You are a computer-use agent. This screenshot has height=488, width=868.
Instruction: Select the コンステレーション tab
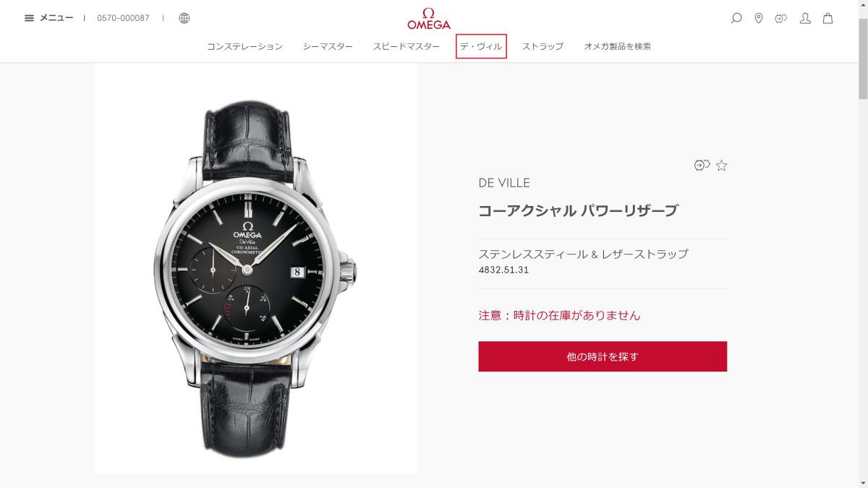pos(244,46)
